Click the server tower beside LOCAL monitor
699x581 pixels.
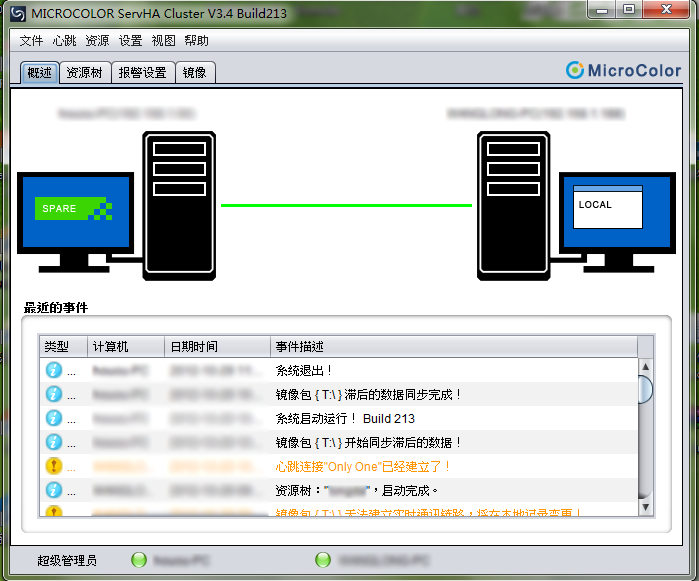pyautogui.click(x=514, y=206)
